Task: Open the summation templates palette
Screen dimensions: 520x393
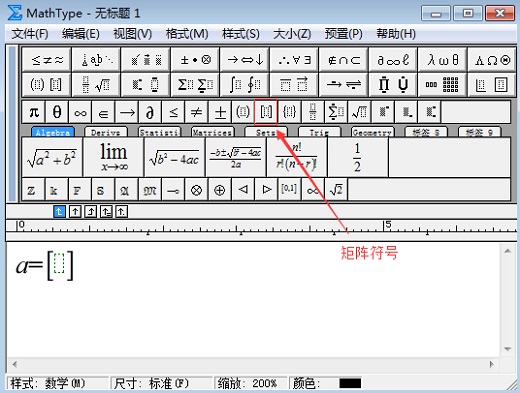Action: pos(195,85)
